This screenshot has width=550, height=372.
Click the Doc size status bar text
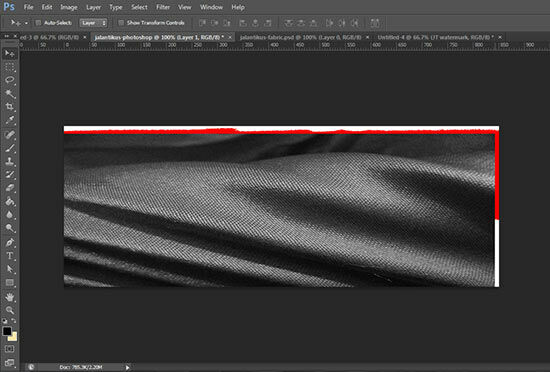[x=81, y=367]
